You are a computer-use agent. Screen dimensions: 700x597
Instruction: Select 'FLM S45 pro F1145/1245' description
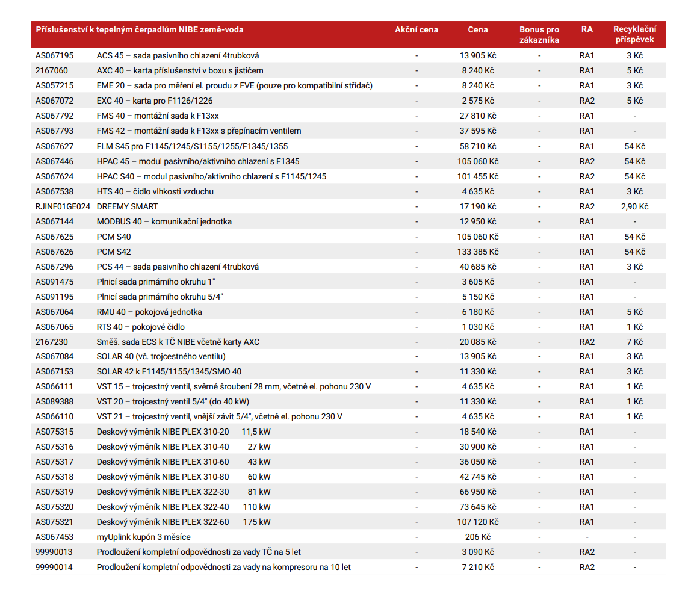tap(192, 146)
